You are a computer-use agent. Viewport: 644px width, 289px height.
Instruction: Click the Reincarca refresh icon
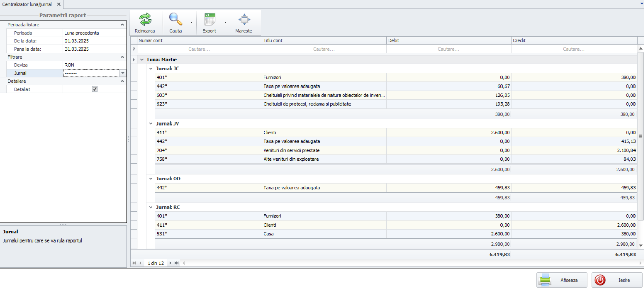point(145,20)
